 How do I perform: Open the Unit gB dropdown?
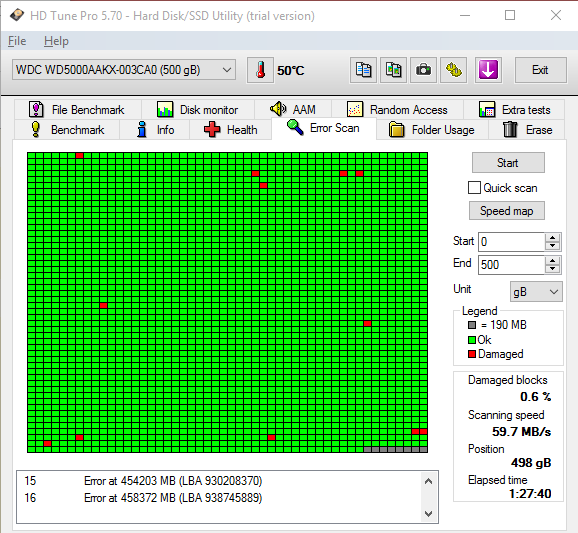536,292
